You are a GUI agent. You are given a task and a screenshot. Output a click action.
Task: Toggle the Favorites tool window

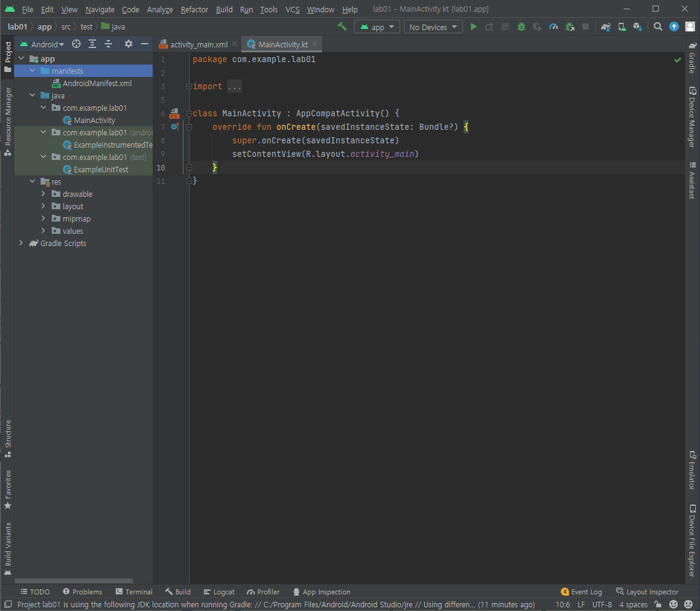(x=7, y=490)
